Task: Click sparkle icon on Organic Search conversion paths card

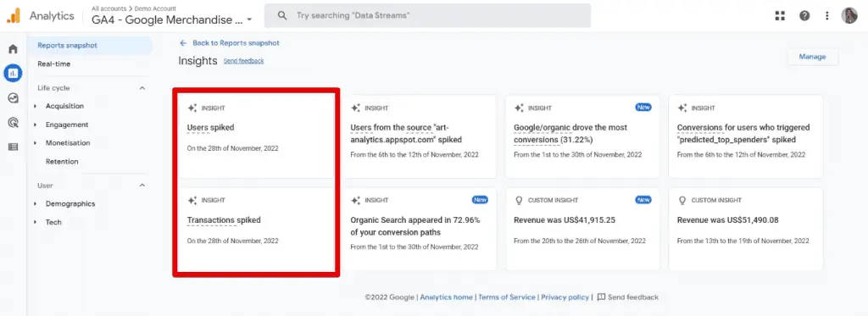Action: [355, 200]
